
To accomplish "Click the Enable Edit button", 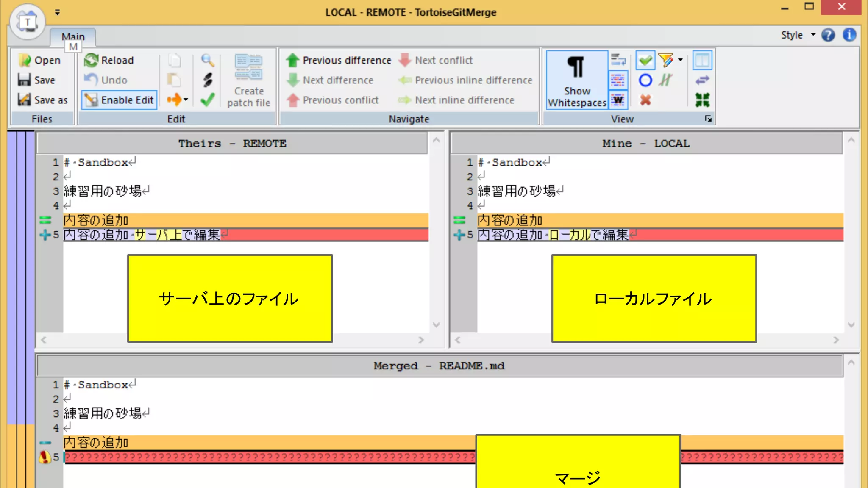I will click(119, 100).
